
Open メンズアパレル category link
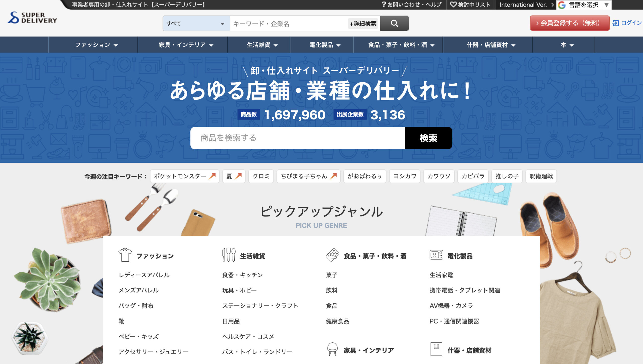click(x=138, y=290)
